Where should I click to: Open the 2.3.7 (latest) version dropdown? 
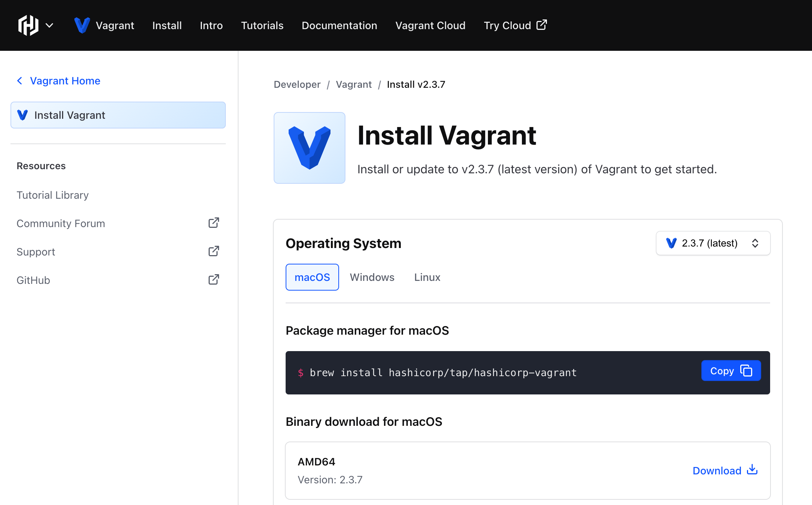[713, 243]
